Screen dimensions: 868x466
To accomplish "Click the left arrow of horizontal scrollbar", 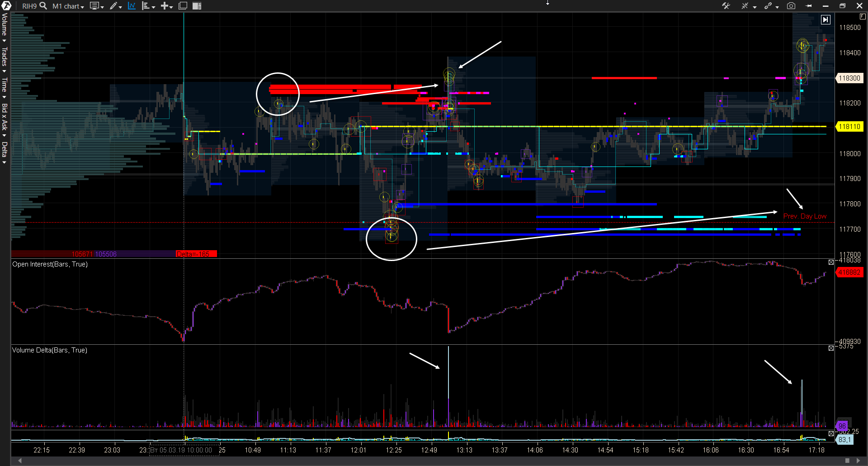I will 20,461.
